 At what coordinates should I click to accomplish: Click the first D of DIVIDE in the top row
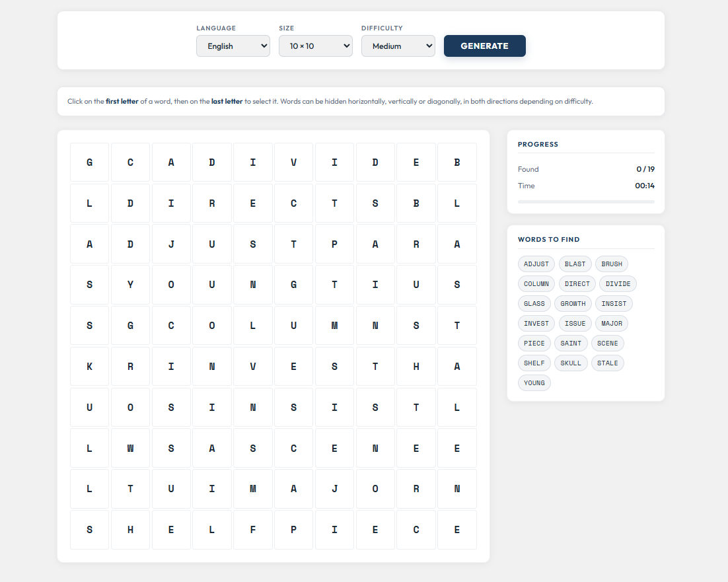[212, 163]
